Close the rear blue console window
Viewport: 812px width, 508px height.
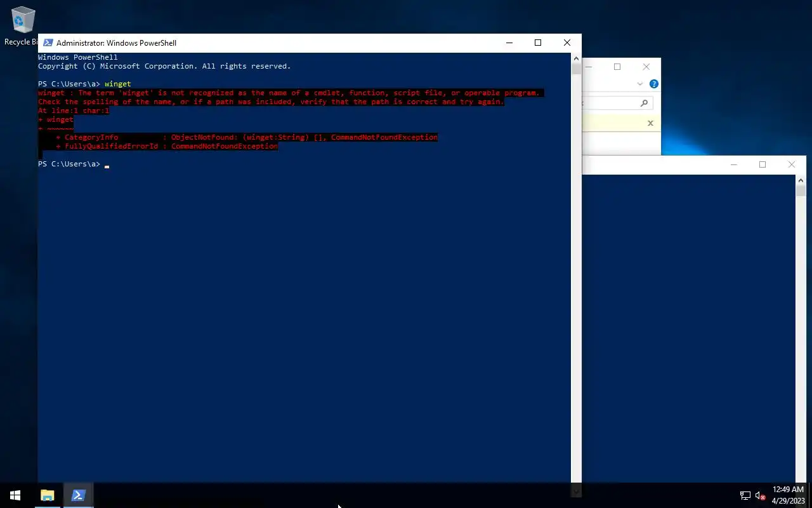point(792,164)
